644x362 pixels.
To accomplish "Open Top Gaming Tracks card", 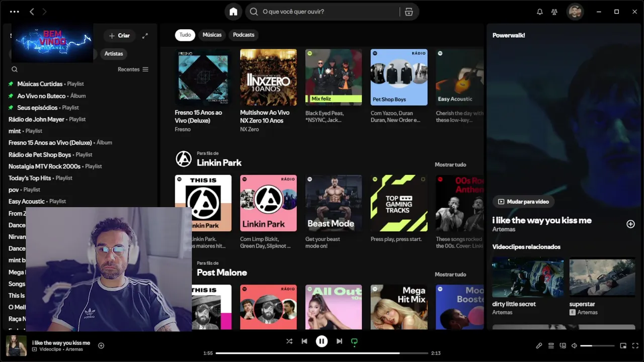I will [x=398, y=210].
